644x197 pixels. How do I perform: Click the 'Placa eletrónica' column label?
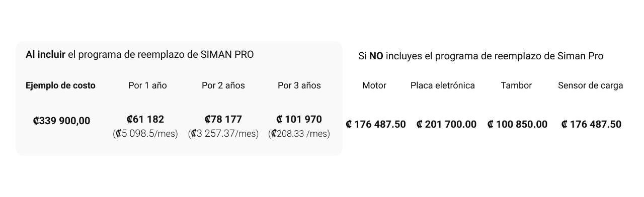click(x=443, y=85)
